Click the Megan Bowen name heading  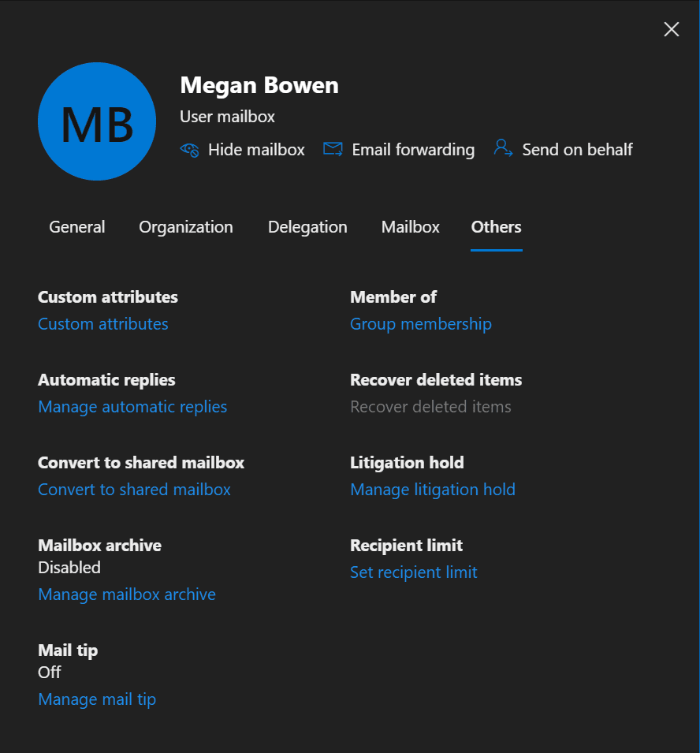point(259,85)
